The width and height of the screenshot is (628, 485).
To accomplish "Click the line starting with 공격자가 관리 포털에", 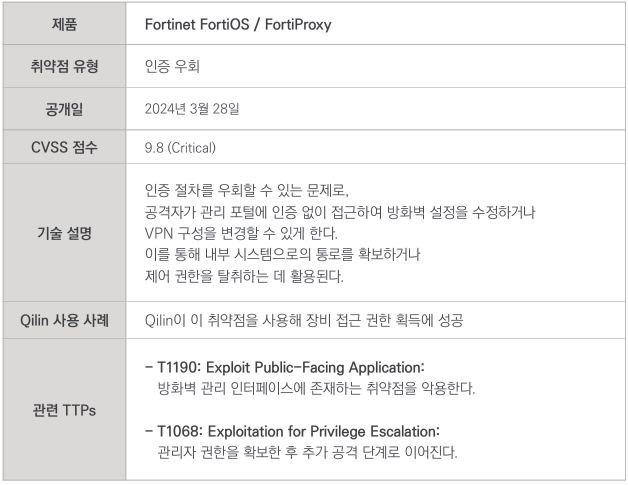I will 341,212.
